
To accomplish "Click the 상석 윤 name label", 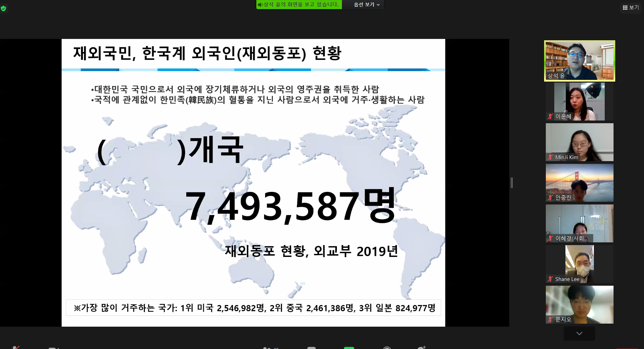I will click(x=556, y=76).
